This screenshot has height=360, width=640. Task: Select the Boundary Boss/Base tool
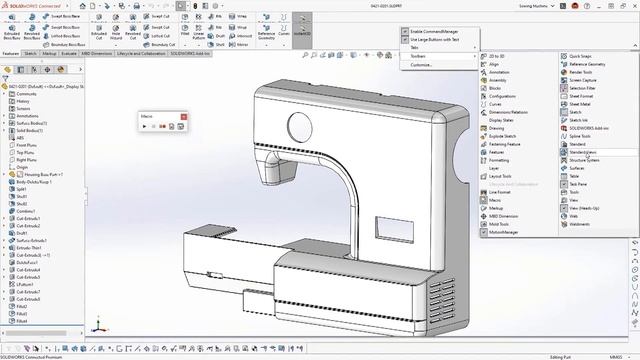coord(64,44)
